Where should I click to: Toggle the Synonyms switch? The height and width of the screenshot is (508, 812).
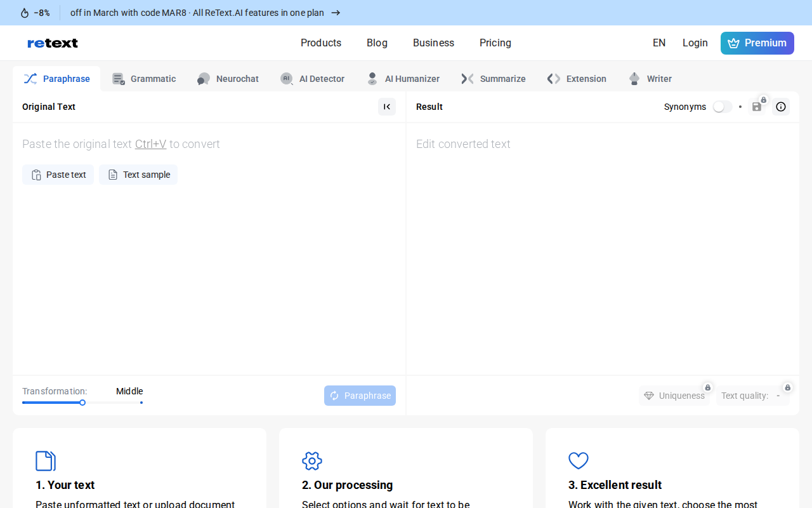pyautogui.click(x=722, y=107)
